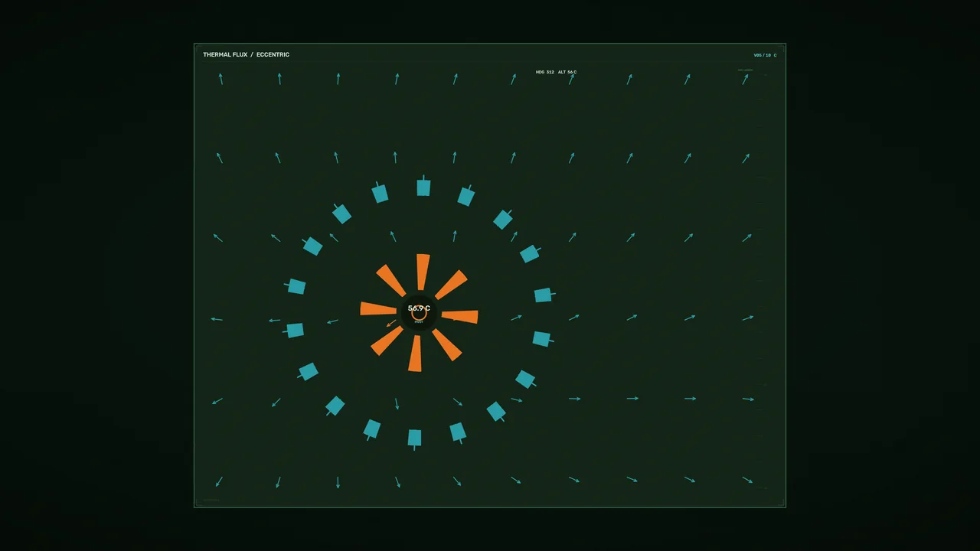Image resolution: width=980 pixels, height=551 pixels.
Task: Select the orange wedge pointing right
Action: [460, 316]
